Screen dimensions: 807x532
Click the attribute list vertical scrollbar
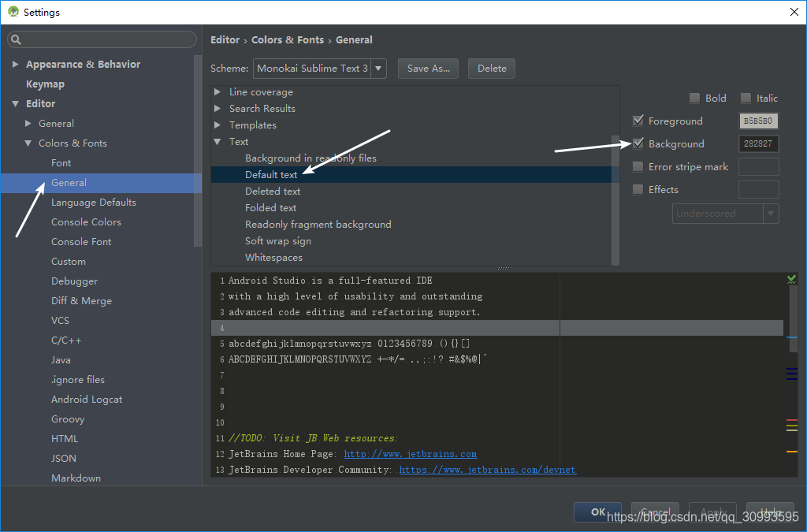[x=615, y=201]
